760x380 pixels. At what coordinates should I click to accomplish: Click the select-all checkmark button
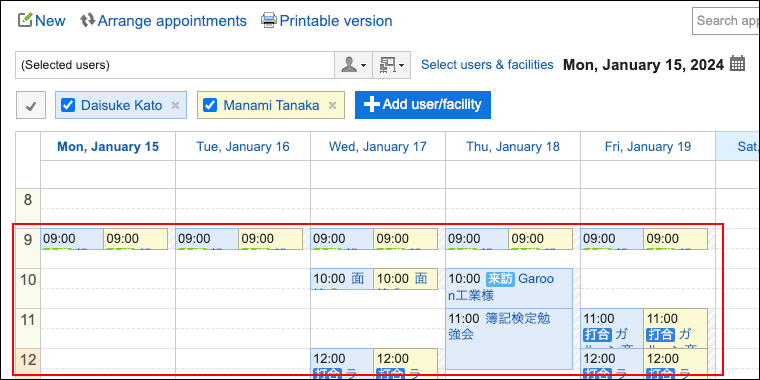[31, 105]
